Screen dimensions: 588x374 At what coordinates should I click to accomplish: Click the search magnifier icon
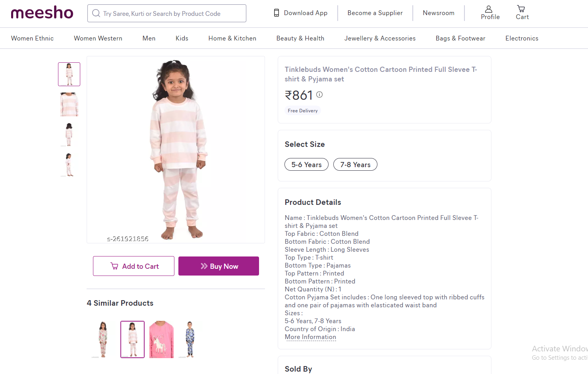point(96,13)
